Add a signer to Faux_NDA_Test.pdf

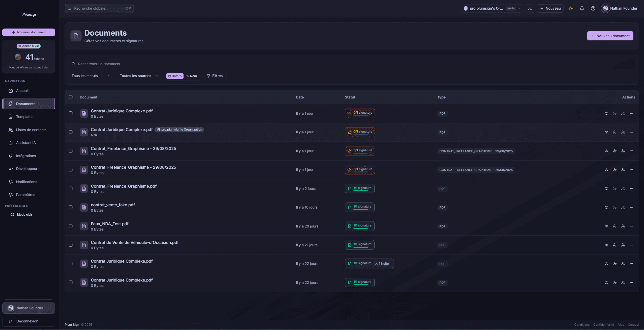(615, 226)
